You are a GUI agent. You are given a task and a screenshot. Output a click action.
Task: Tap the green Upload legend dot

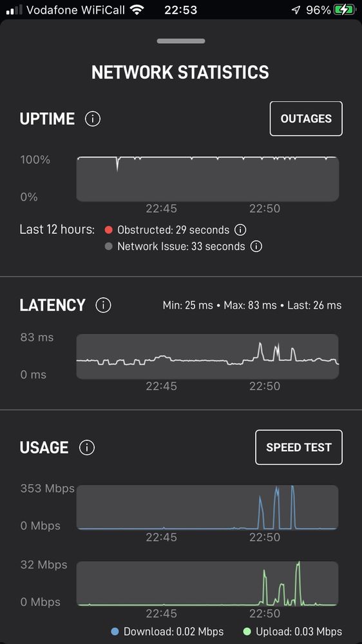tap(246, 631)
